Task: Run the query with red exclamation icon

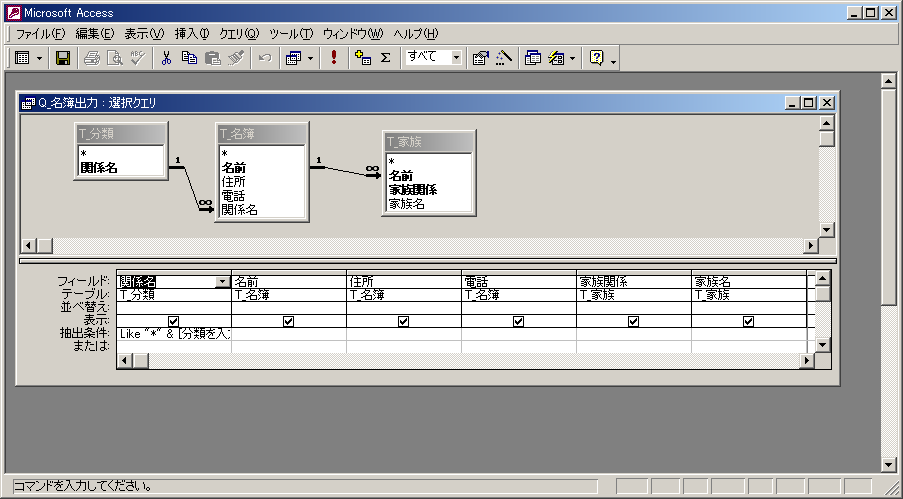Action: (x=333, y=58)
